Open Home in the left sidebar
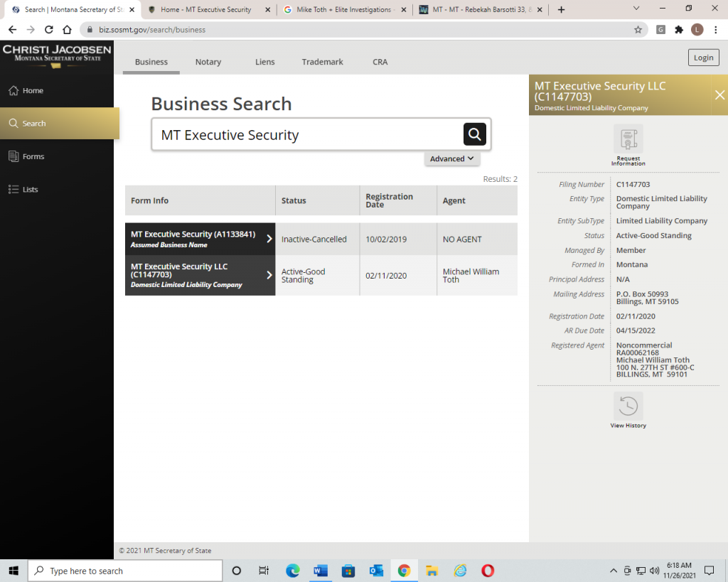Screen dimensions: 728x582 [33, 91]
